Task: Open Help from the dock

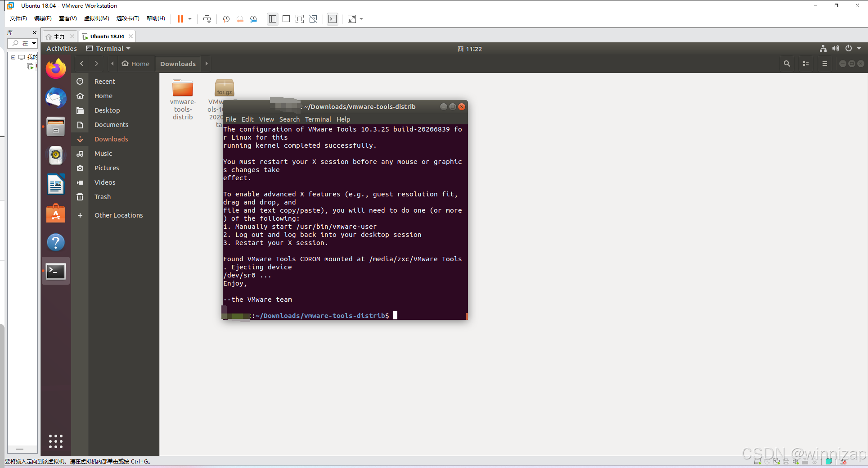Action: 56,242
